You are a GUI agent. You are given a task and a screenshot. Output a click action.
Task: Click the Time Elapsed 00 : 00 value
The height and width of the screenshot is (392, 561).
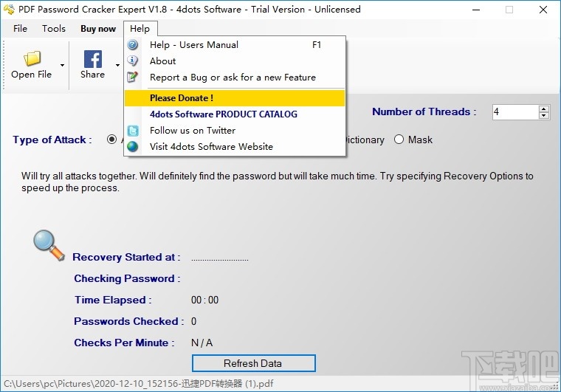204,300
